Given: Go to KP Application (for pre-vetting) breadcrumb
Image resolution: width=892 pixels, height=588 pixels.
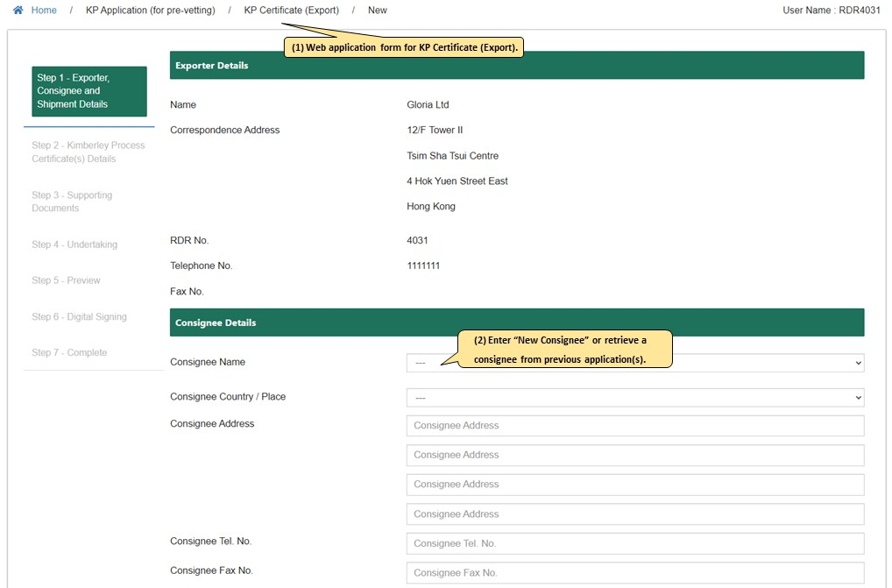Looking at the screenshot, I should click(151, 11).
